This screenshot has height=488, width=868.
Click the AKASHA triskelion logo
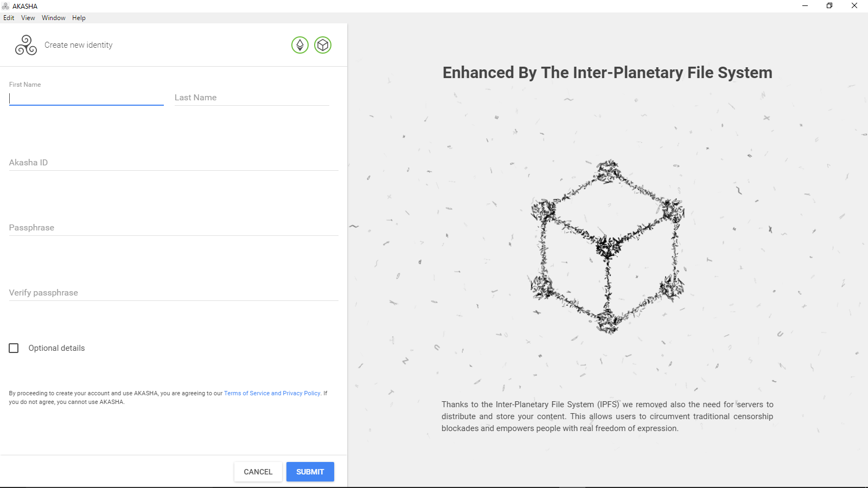(26, 45)
